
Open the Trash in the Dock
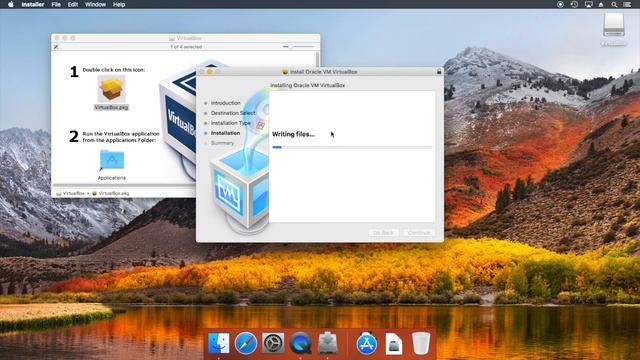coord(421,343)
